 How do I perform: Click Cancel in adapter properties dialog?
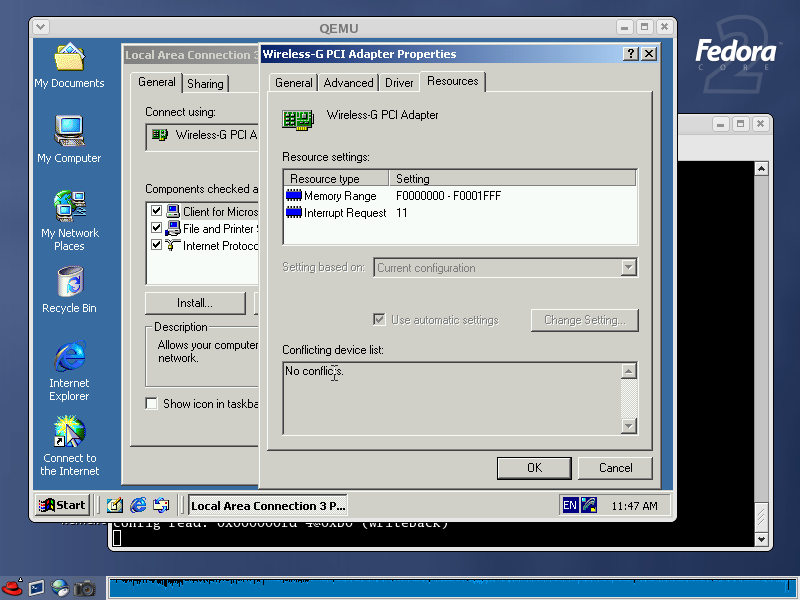click(615, 468)
